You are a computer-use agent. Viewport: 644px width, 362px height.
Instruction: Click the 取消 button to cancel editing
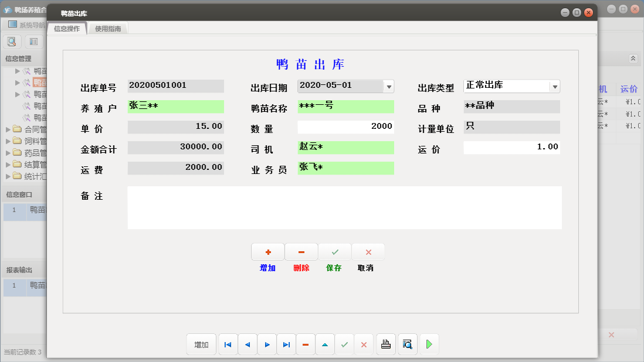(368, 251)
